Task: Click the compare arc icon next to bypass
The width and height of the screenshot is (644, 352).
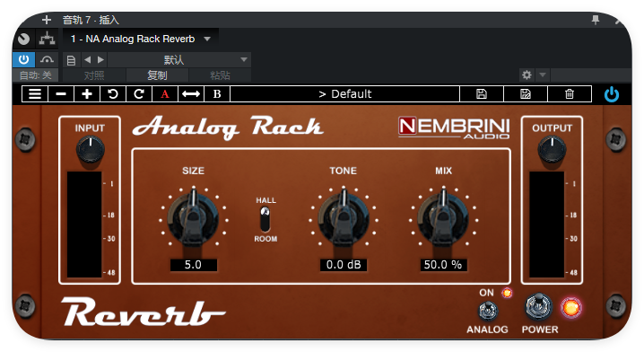Action: (x=47, y=59)
